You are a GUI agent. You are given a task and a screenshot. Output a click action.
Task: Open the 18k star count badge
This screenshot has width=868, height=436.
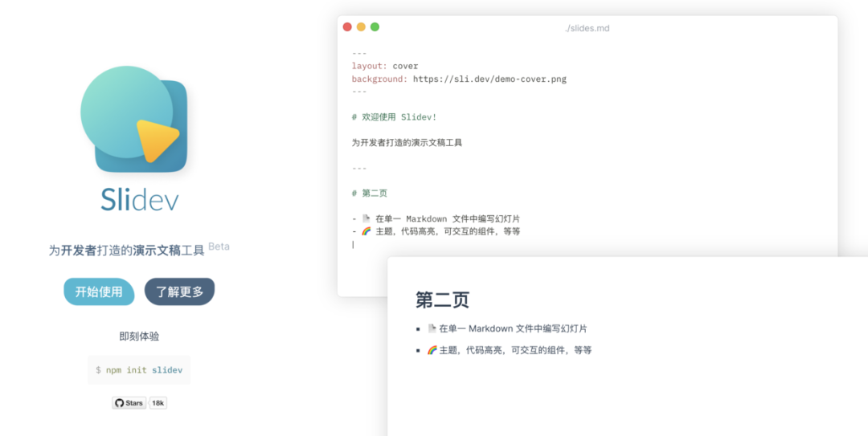coord(158,403)
